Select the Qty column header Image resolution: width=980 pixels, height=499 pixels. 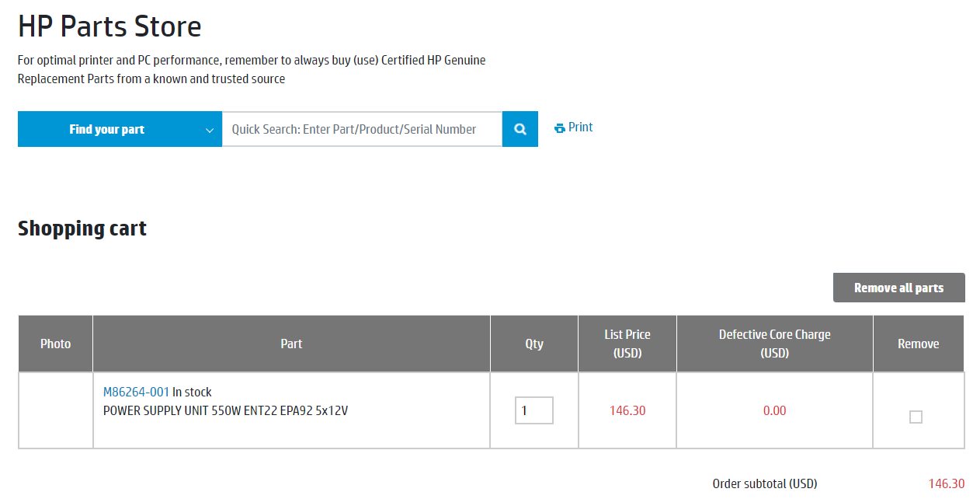[534, 344]
